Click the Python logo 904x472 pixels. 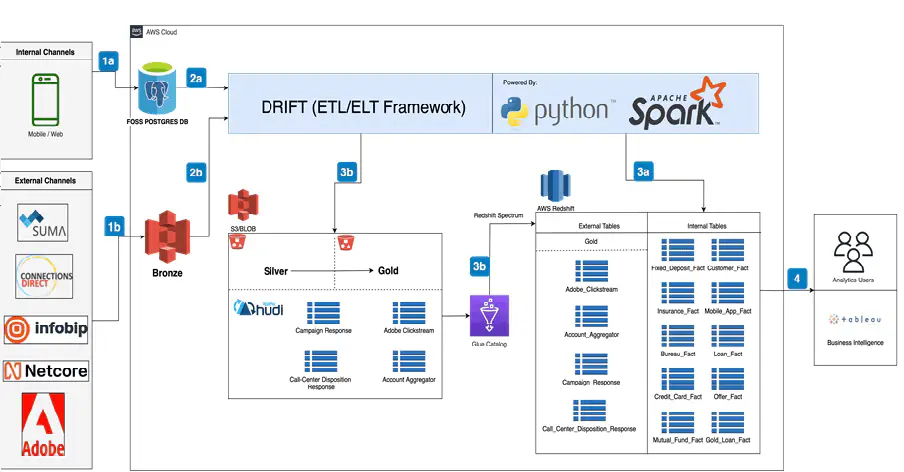[556, 110]
